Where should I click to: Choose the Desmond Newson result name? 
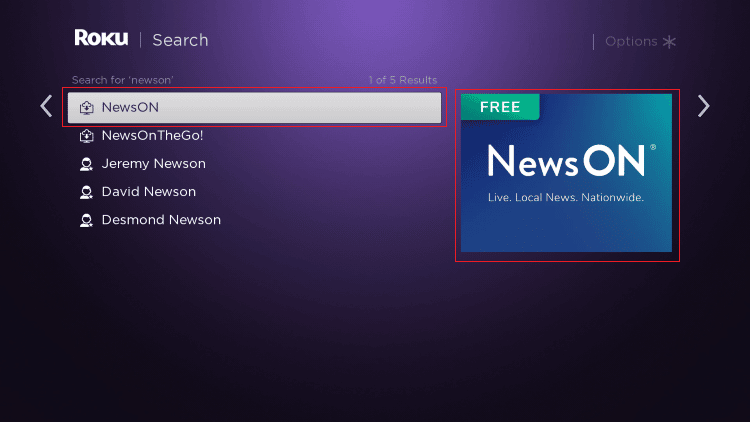[x=161, y=220]
